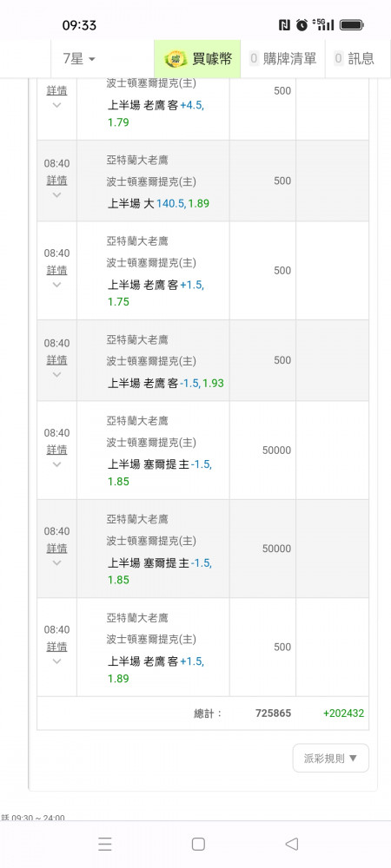Image resolution: width=391 pixels, height=868 pixels.
Task: Tap battery icon in status bar
Action: (351, 25)
